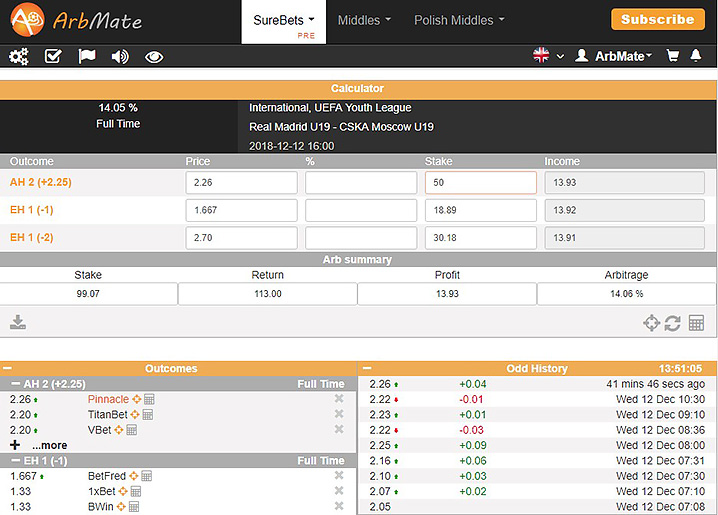The width and height of the screenshot is (718, 515).
Task: Click the EH 1 (-1) outcome link in calculator
Action: tap(32, 210)
